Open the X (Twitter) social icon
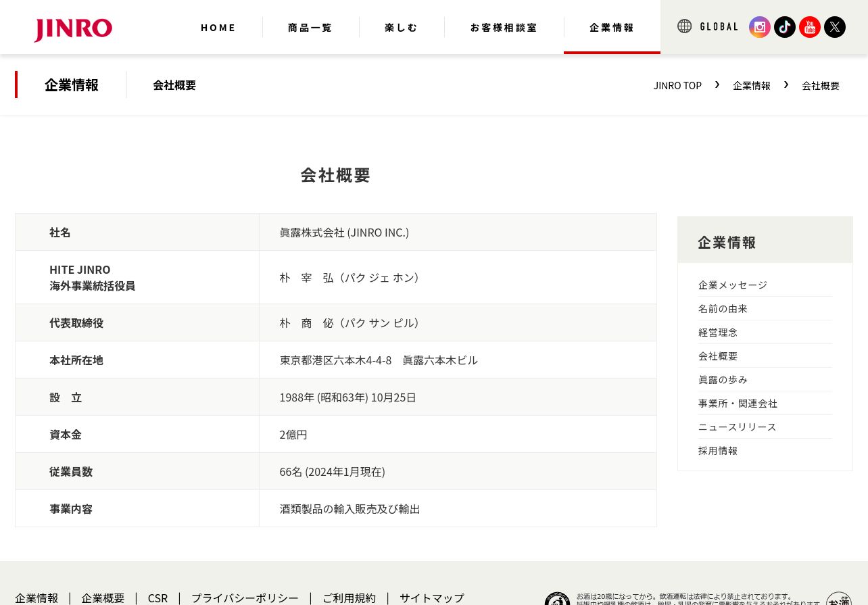This screenshot has width=868, height=605. coord(835,27)
